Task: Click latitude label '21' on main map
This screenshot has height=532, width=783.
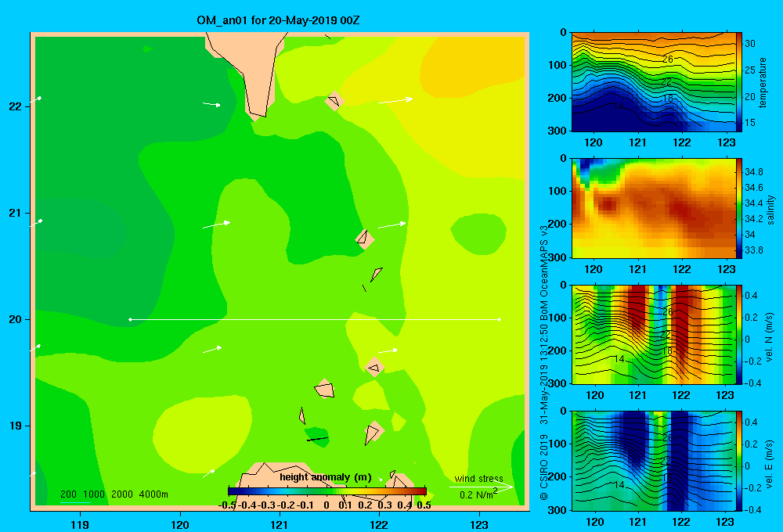Action: 16,213
